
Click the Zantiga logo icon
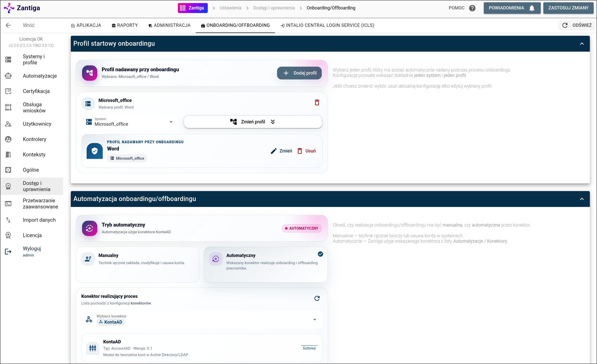9,8
